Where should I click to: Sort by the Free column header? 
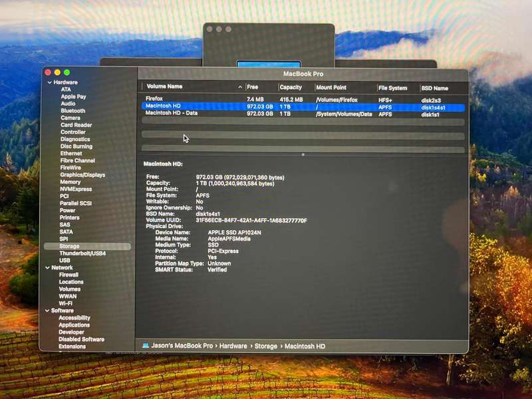click(x=253, y=87)
